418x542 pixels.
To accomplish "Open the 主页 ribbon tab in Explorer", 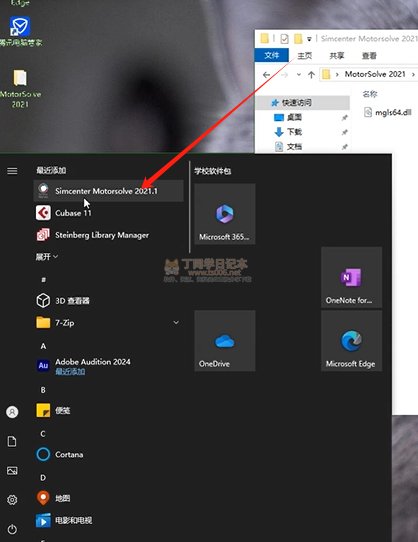I will click(x=305, y=56).
